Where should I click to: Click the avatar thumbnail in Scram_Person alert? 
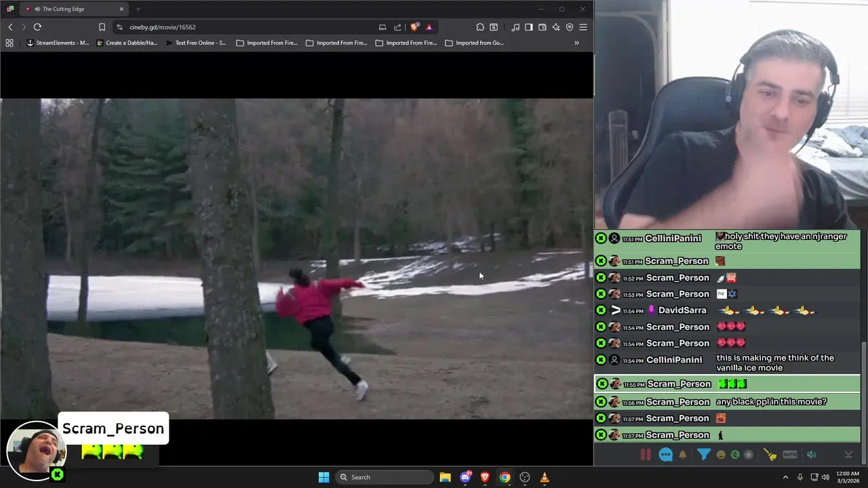(x=36, y=451)
